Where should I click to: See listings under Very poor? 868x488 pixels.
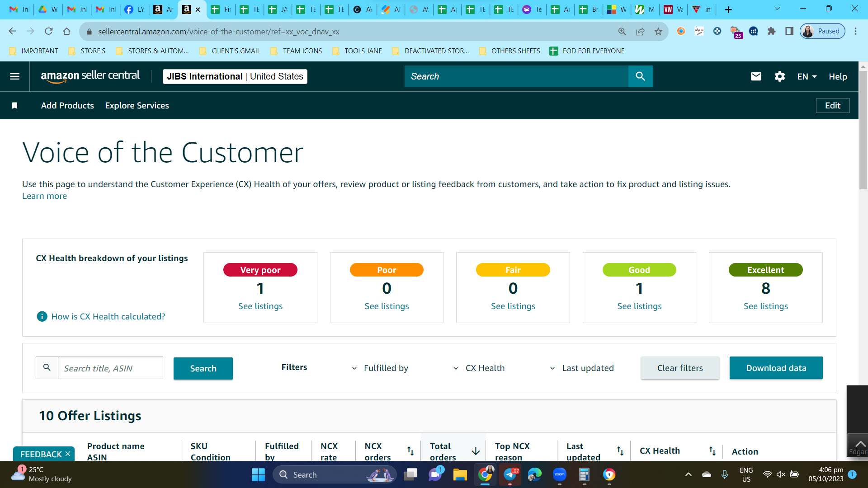260,306
